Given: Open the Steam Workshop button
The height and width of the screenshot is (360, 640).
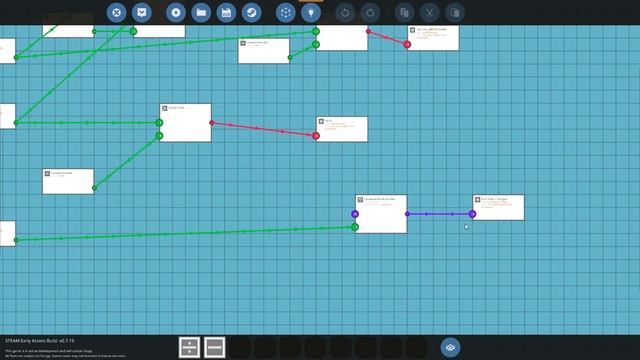Looking at the screenshot, I should (251, 13).
